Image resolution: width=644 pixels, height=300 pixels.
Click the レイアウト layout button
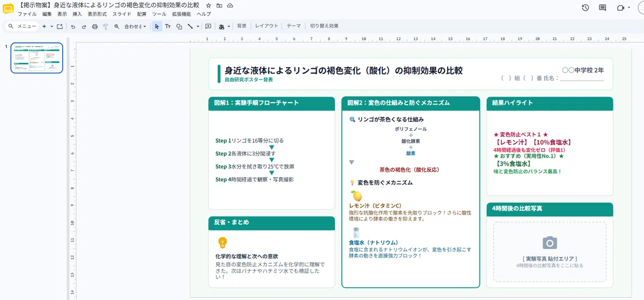click(267, 26)
